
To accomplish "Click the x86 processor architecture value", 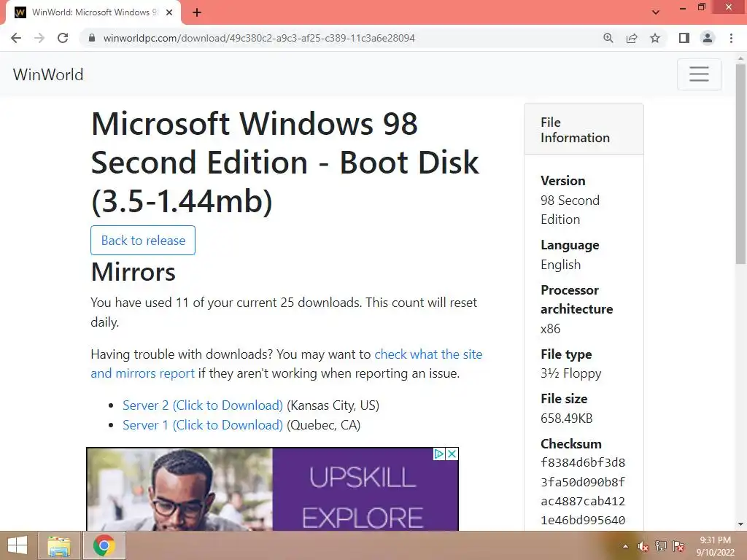I will pyautogui.click(x=550, y=329).
